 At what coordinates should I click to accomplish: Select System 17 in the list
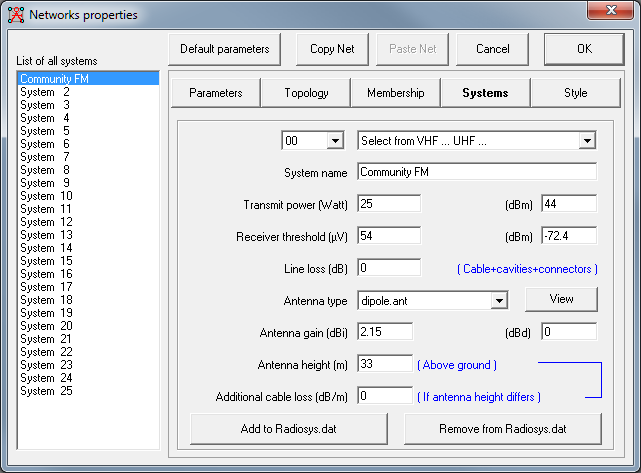coord(88,287)
